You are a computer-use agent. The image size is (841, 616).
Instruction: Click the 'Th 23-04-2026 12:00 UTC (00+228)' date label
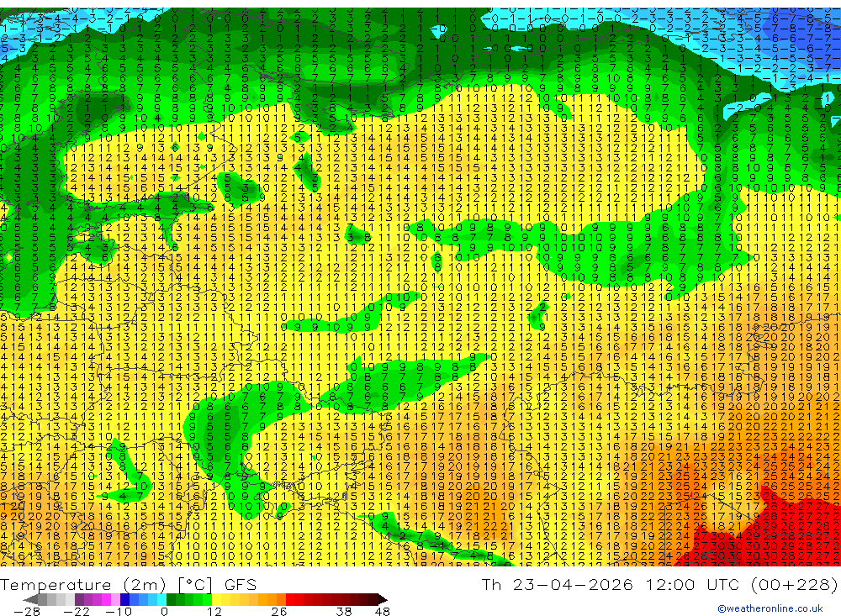point(659,584)
